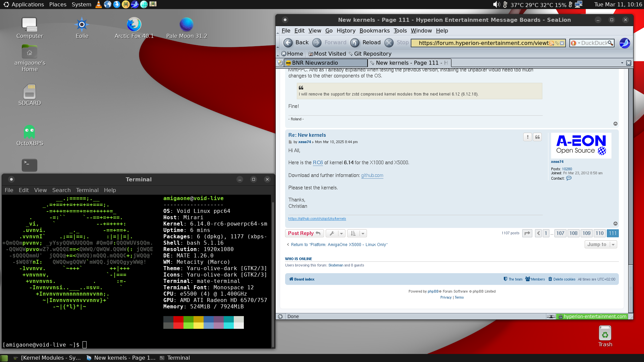The image size is (644, 362).
Task: Click the Reload icon in SeaLion toolbar
Action: click(355, 43)
